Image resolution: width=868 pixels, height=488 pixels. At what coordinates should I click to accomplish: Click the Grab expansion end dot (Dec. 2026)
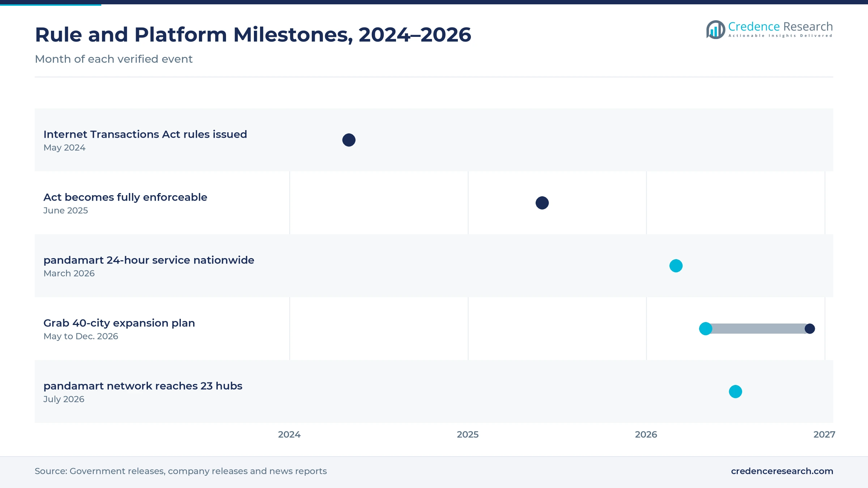point(810,329)
